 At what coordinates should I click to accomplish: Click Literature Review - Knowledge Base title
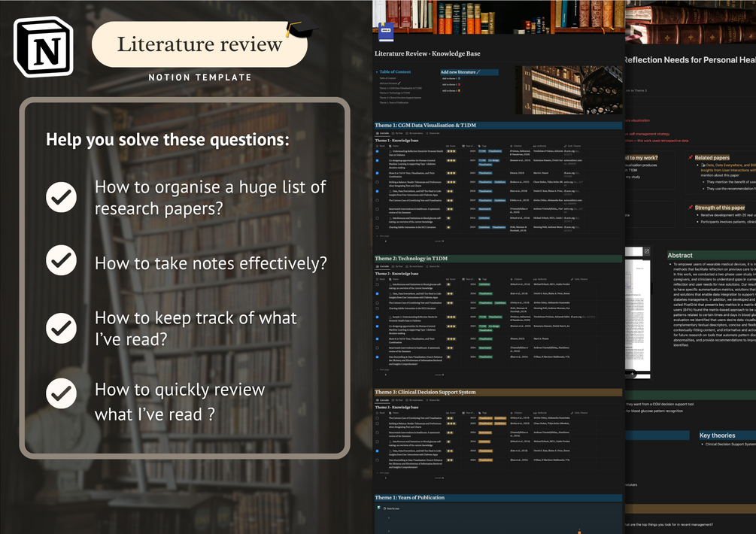click(427, 53)
